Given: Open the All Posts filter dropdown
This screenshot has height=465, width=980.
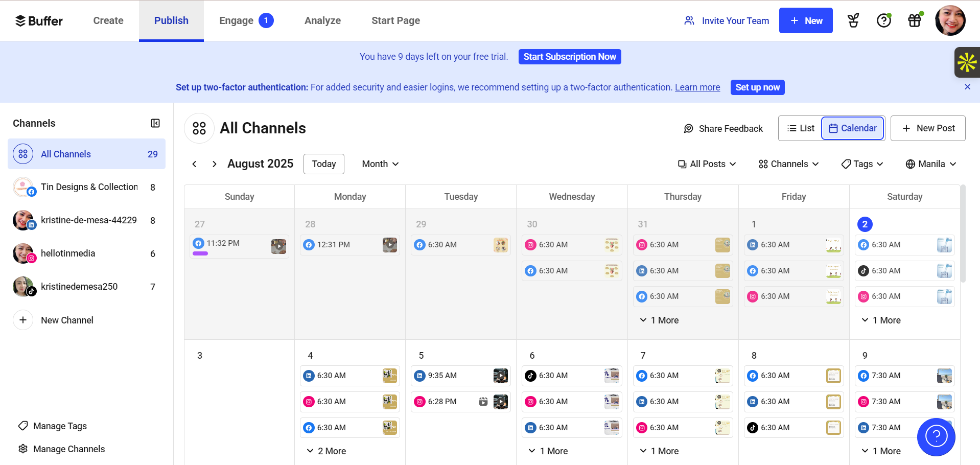Looking at the screenshot, I should point(707,164).
